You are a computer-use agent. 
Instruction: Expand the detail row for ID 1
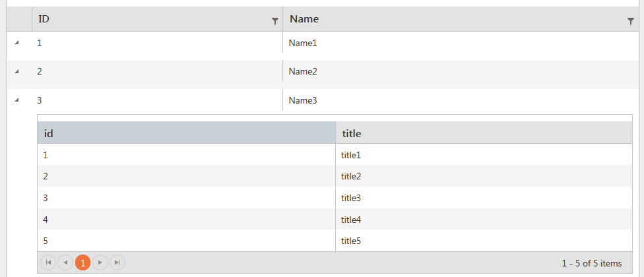pyautogui.click(x=16, y=42)
